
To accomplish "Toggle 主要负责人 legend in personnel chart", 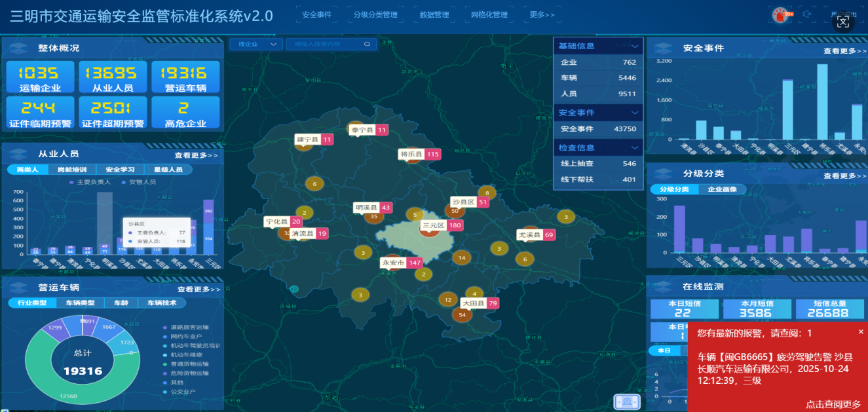I will (94, 181).
